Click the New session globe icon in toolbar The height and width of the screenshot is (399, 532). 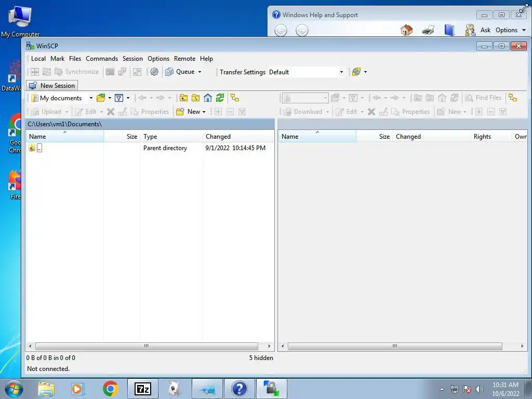click(356, 72)
